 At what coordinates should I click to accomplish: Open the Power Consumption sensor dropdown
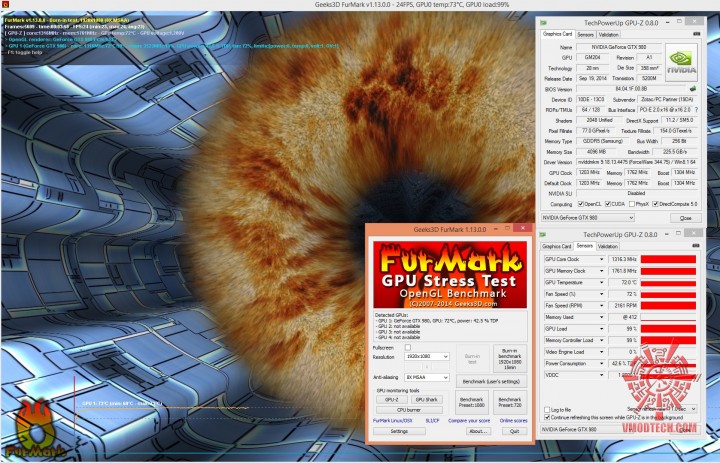(602, 363)
